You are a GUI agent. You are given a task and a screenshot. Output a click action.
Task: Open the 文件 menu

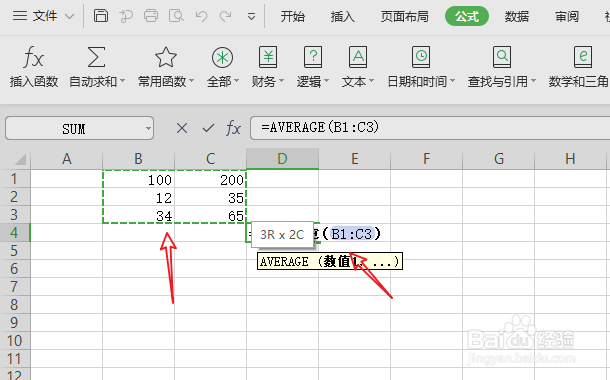(x=45, y=16)
